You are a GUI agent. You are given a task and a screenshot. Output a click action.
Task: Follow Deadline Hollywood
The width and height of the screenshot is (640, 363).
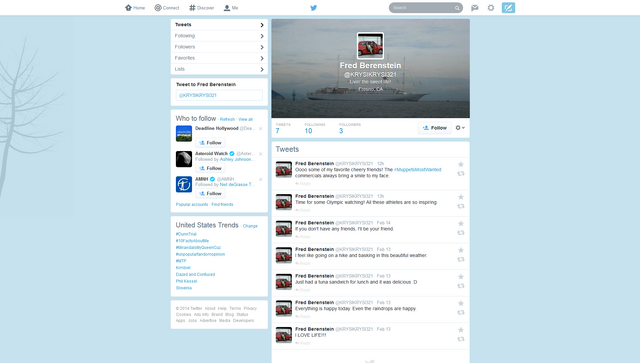[210, 143]
